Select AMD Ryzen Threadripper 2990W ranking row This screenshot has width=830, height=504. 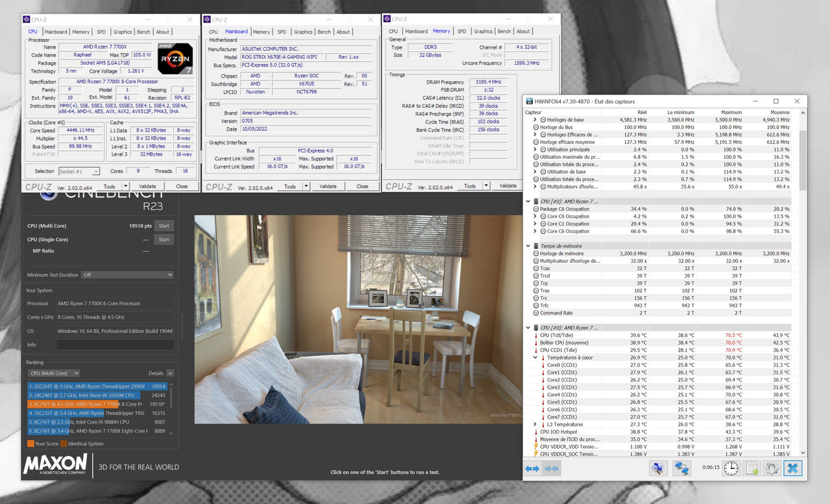click(97, 386)
